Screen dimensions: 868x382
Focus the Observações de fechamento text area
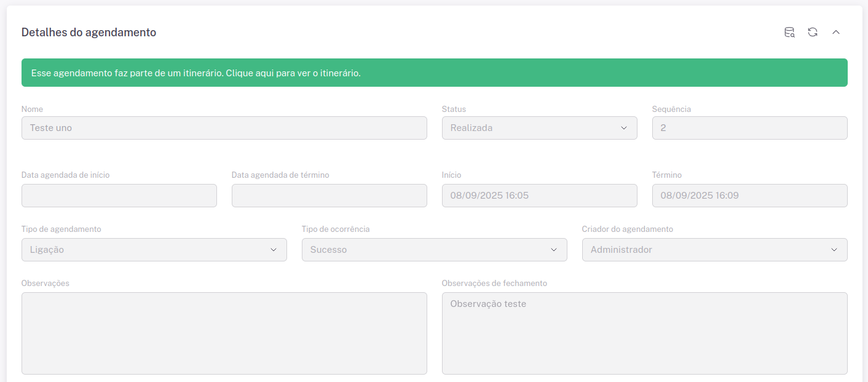(644, 333)
